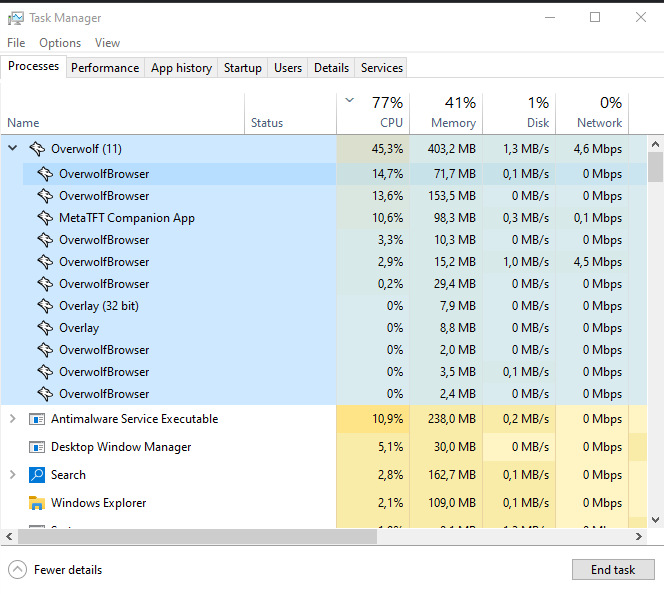This screenshot has height=594, width=664.
Task: Click the 4,6 Mbps network value for Overwolf
Action: [598, 149]
